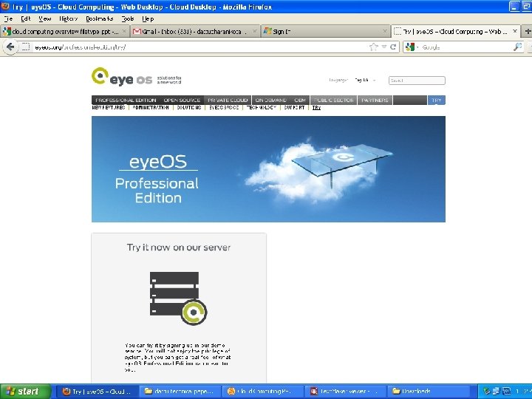The width and height of the screenshot is (532, 399).
Task: Open the View menu
Action: click(x=45, y=18)
